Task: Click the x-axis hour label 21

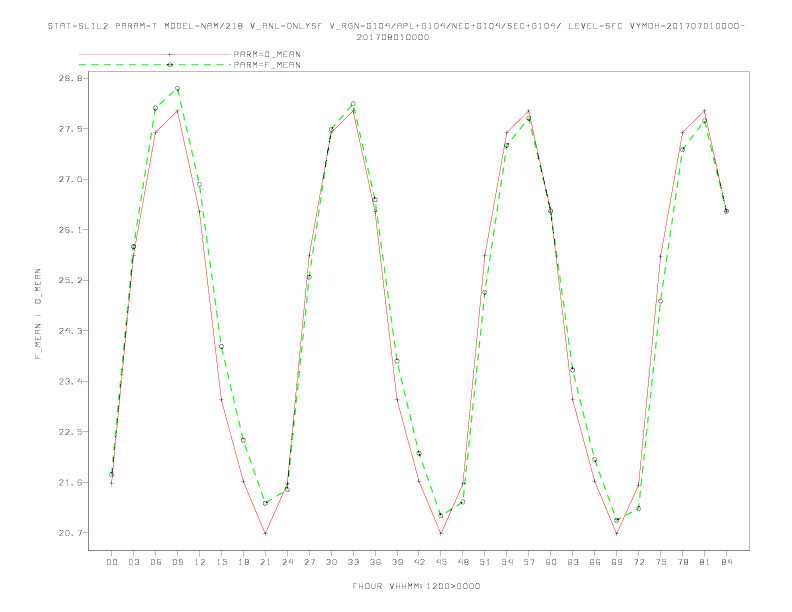Action: [265, 562]
